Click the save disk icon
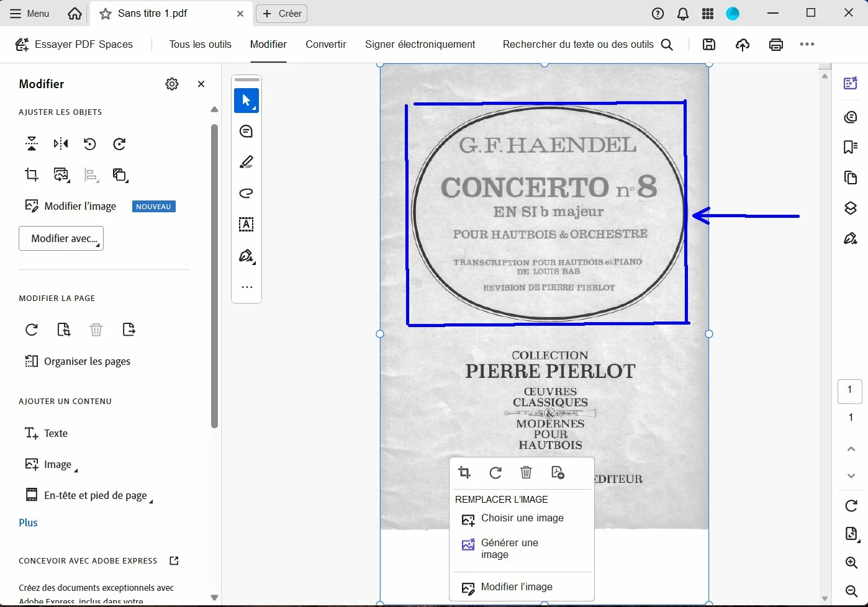The height and width of the screenshot is (607, 868). point(709,44)
